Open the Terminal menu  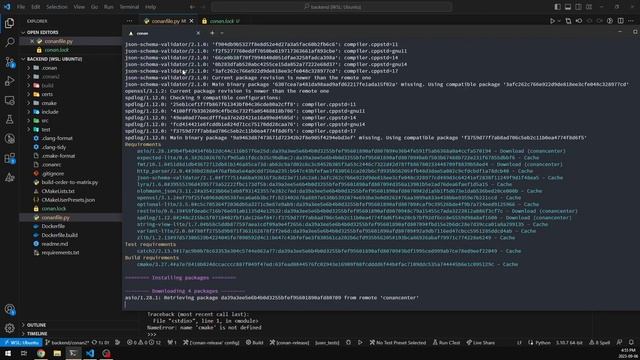click(x=129, y=7)
